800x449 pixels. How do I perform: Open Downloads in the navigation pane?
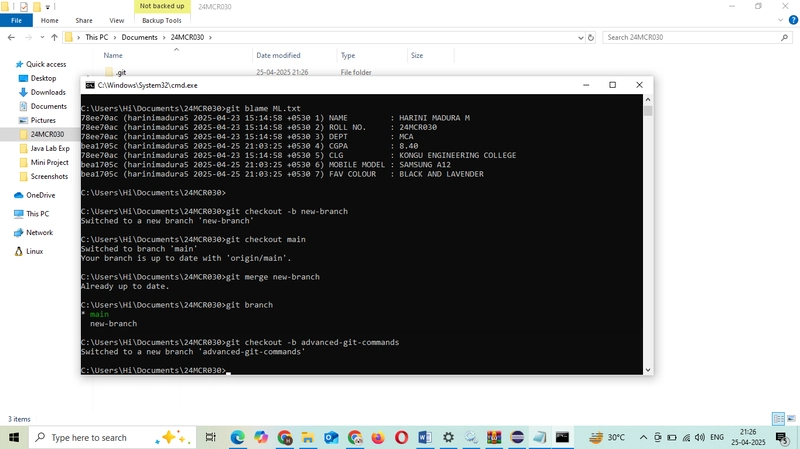coord(42,92)
